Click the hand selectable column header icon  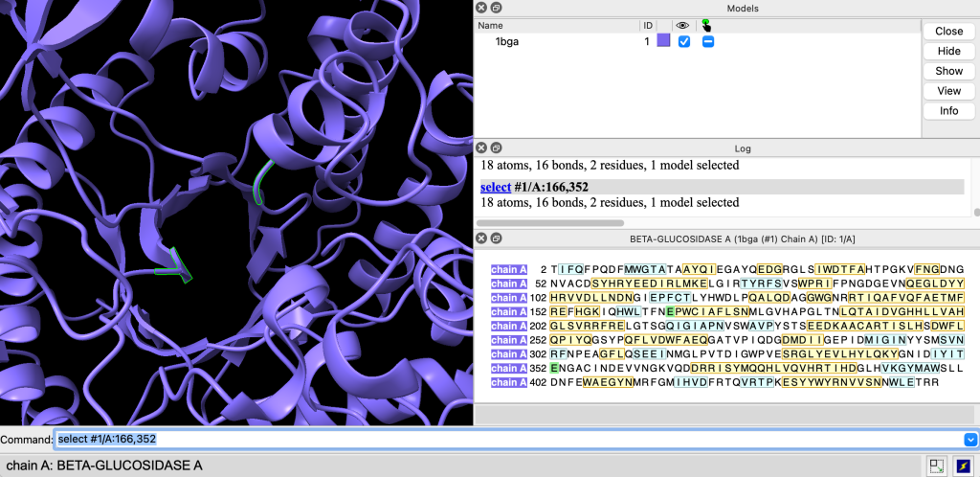[x=706, y=26]
